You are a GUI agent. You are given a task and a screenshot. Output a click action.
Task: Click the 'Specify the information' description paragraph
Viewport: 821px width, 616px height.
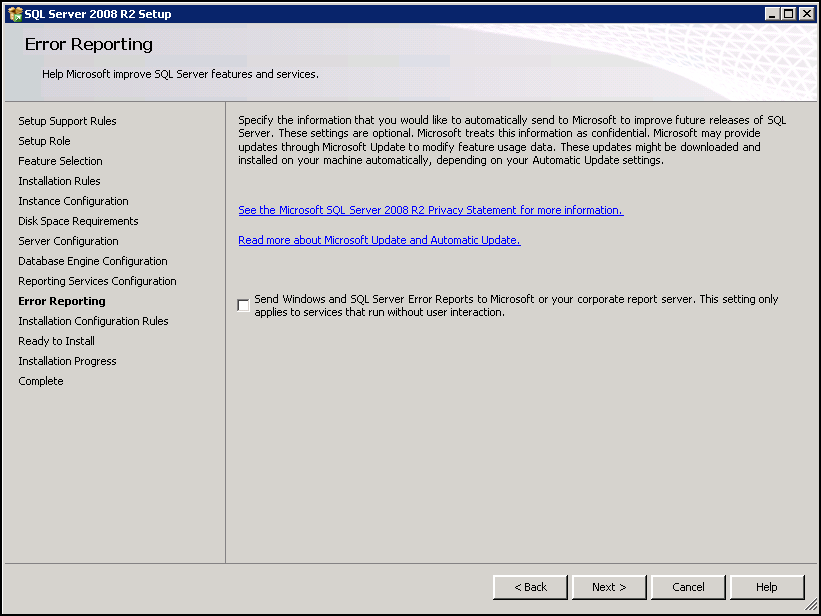[x=512, y=140]
